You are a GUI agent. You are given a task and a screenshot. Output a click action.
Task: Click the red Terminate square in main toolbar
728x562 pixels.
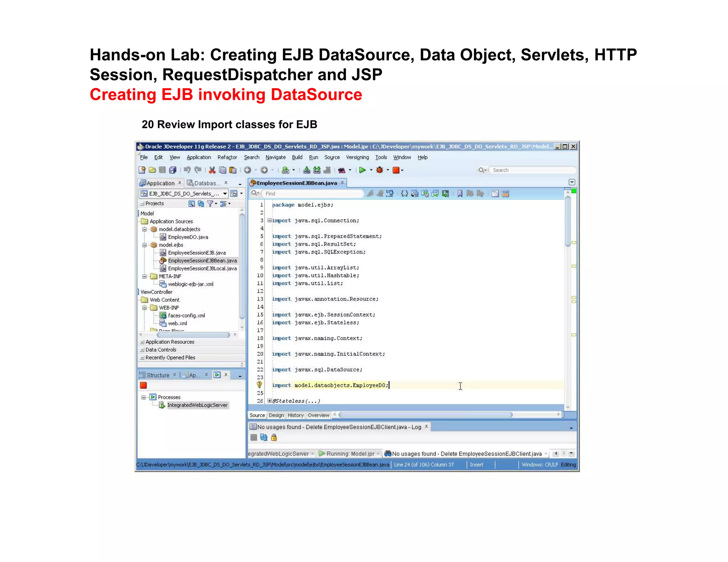coord(396,170)
